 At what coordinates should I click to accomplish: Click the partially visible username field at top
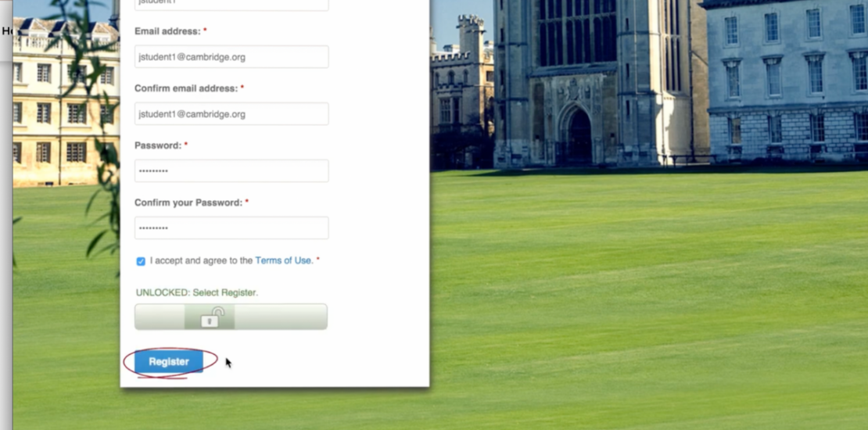(x=231, y=5)
